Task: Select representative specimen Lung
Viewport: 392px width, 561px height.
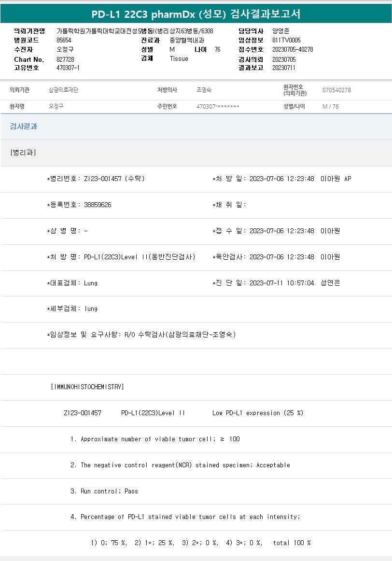Action: [x=90, y=283]
